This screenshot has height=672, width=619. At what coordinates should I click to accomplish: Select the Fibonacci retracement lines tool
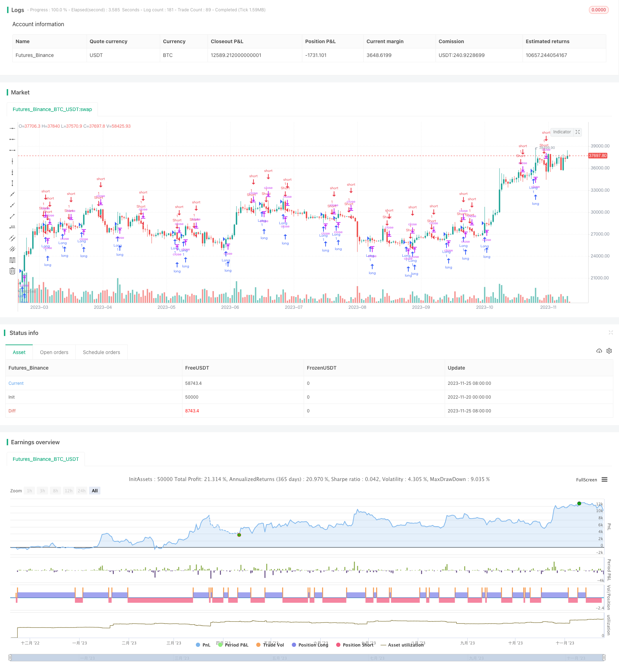pos(12,260)
